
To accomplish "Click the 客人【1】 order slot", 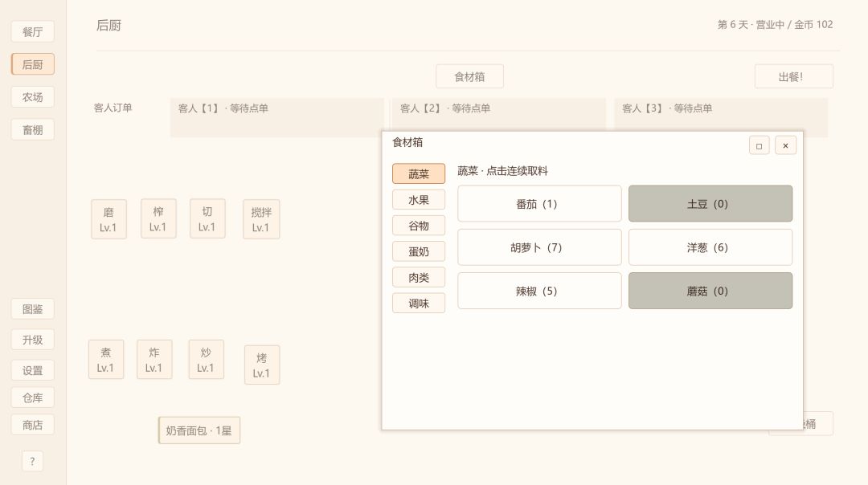I will tap(276, 117).
